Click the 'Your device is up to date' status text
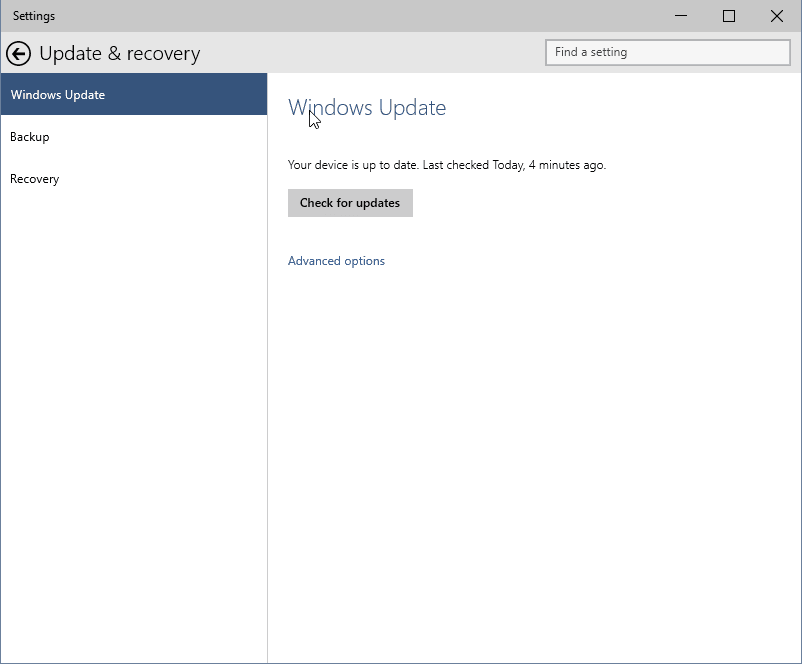802x664 pixels. pyautogui.click(x=447, y=165)
